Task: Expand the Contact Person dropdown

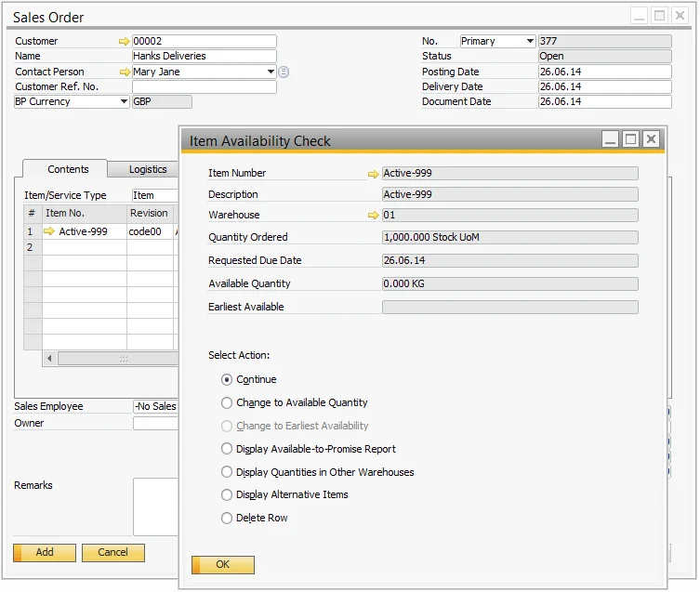Action: coord(271,72)
